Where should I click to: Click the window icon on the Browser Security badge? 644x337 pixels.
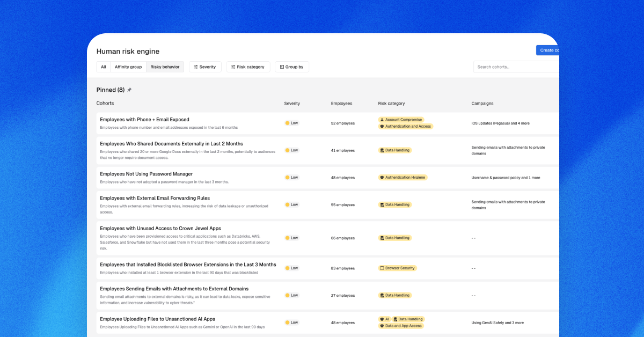pos(382,268)
